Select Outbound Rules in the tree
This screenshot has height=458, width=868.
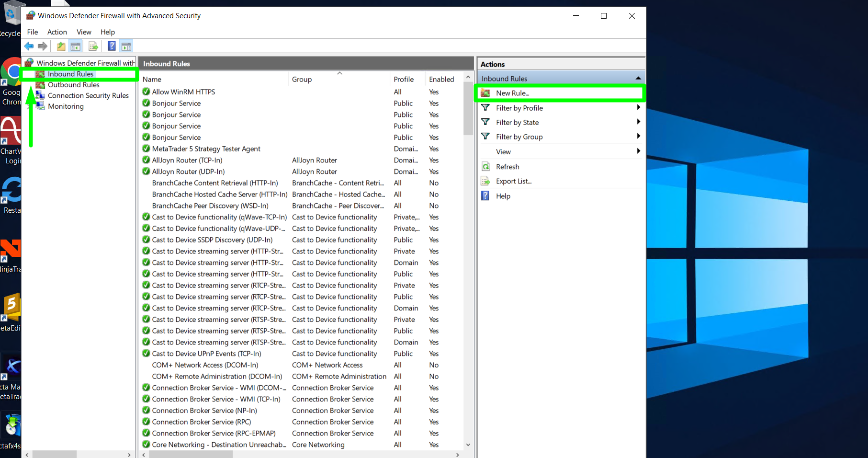(x=74, y=85)
